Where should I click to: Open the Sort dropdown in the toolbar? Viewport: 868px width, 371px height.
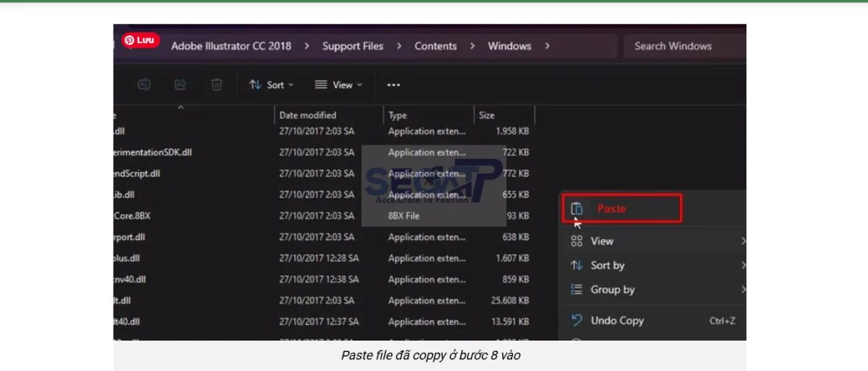pyautogui.click(x=271, y=85)
